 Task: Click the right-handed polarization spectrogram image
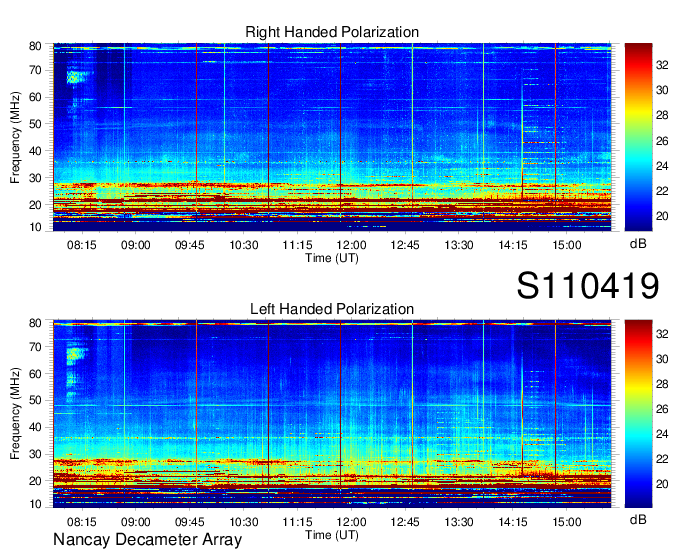(x=332, y=137)
